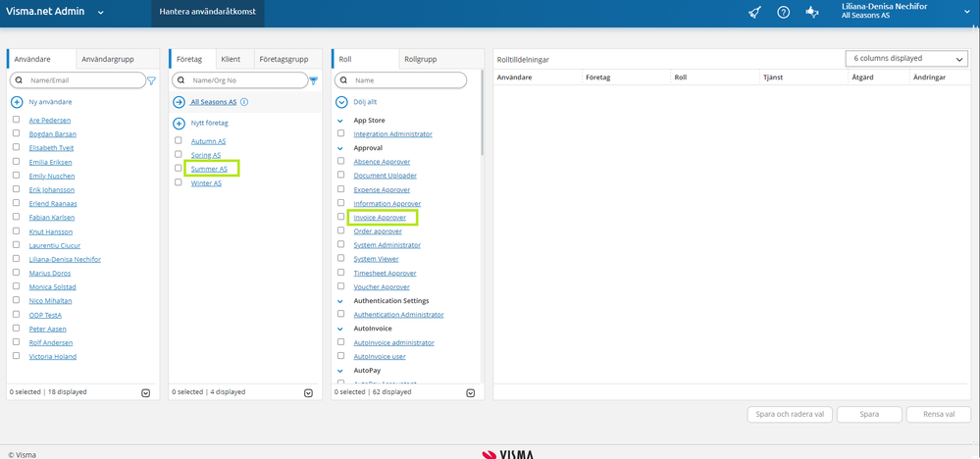Collapse the App Store role section
The image size is (980, 459).
click(x=340, y=121)
